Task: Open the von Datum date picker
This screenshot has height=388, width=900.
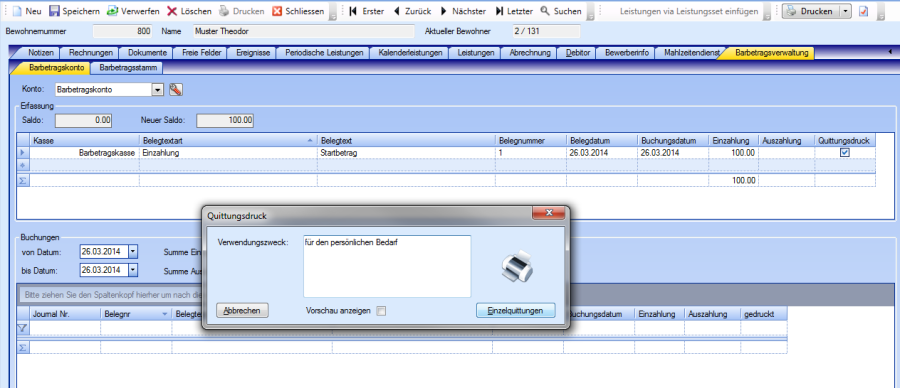Action: coord(133,251)
